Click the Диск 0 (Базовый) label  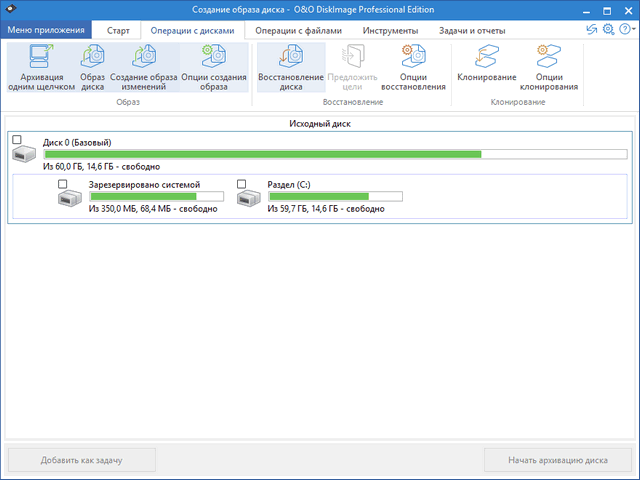tap(77, 142)
